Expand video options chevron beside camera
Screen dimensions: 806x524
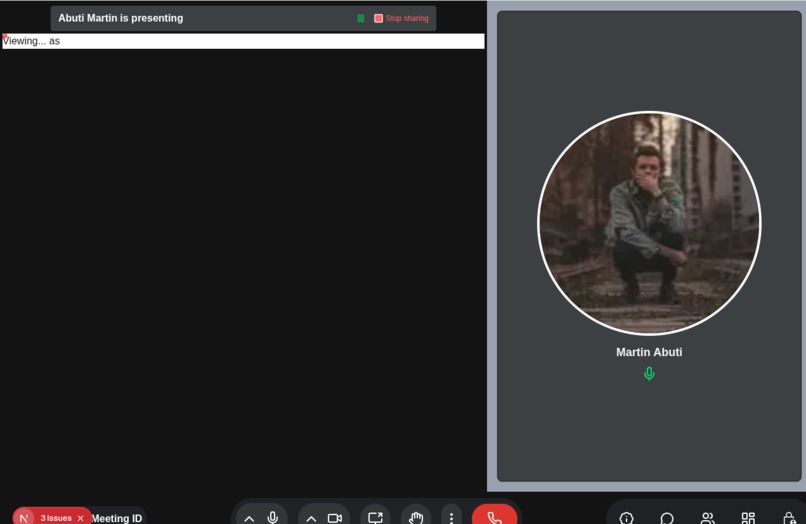[311, 518]
